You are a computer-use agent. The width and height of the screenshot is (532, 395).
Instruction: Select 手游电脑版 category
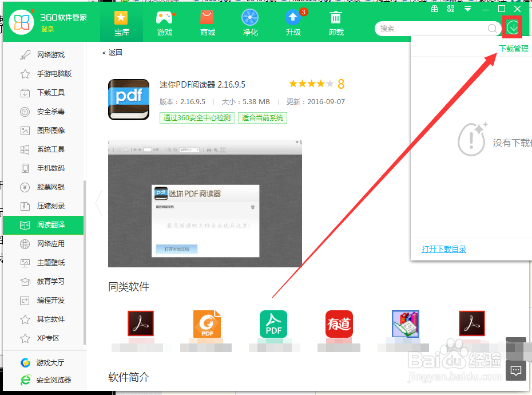(43, 74)
